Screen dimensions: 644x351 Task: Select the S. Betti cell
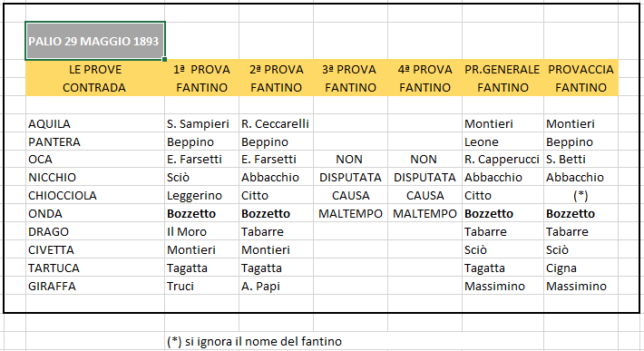point(581,160)
